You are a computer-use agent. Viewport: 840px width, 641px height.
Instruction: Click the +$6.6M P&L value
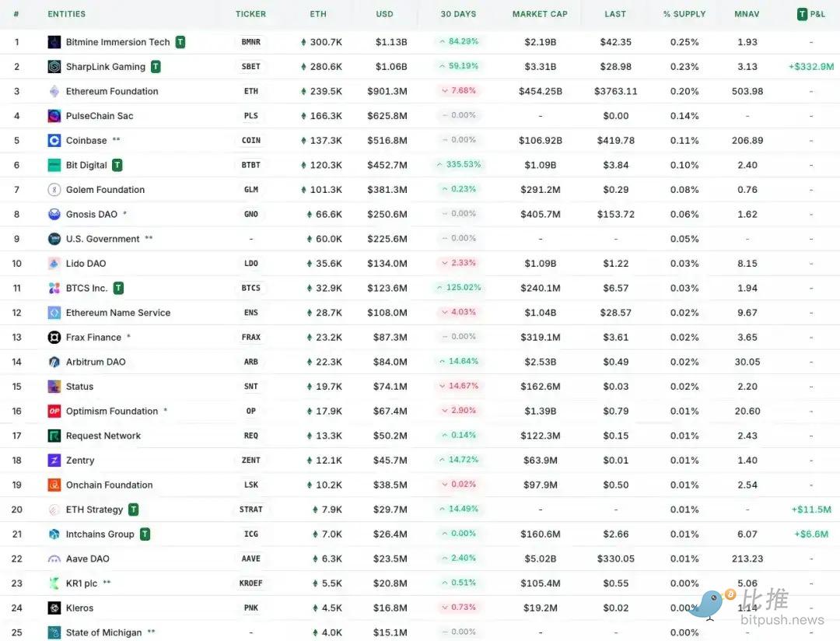click(811, 534)
